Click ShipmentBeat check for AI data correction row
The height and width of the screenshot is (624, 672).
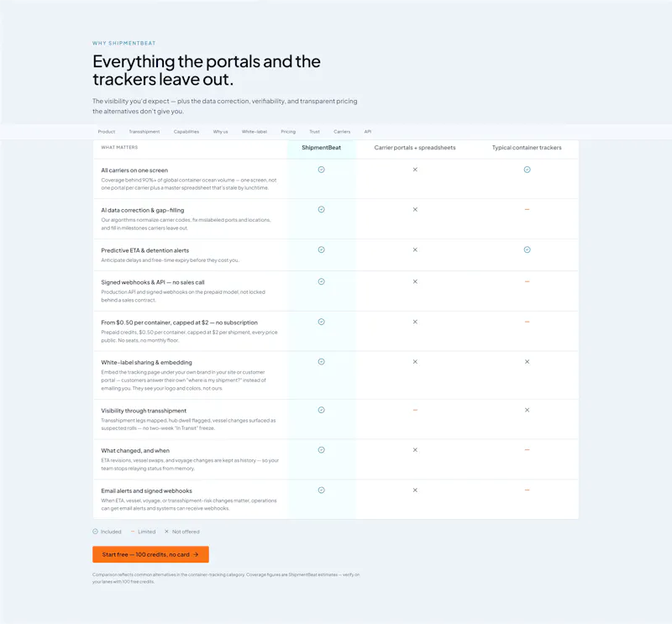[x=322, y=210]
